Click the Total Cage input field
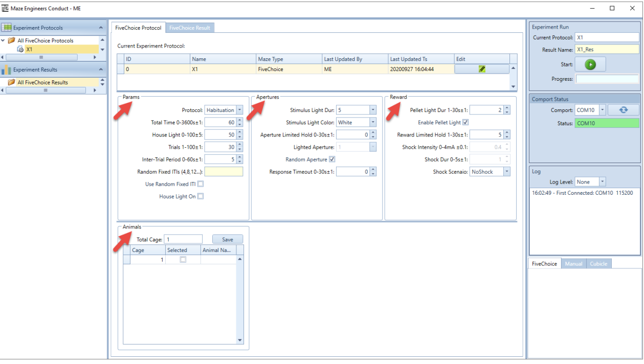The height and width of the screenshot is (364, 644). pyautogui.click(x=183, y=239)
